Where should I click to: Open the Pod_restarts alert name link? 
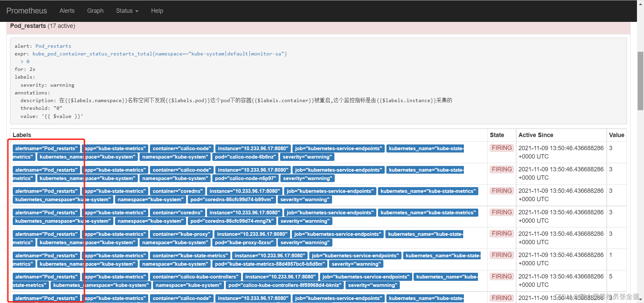coord(53,46)
